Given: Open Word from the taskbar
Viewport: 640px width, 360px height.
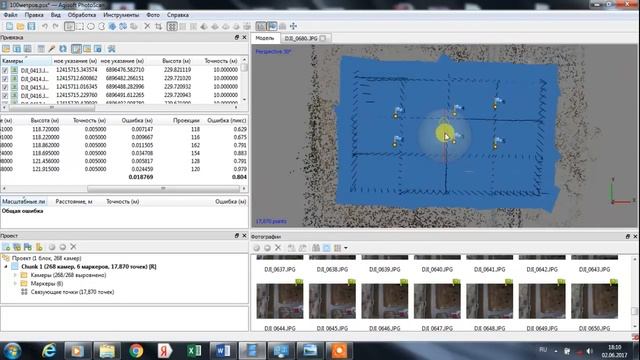Looking at the screenshot, I should coord(222,351).
